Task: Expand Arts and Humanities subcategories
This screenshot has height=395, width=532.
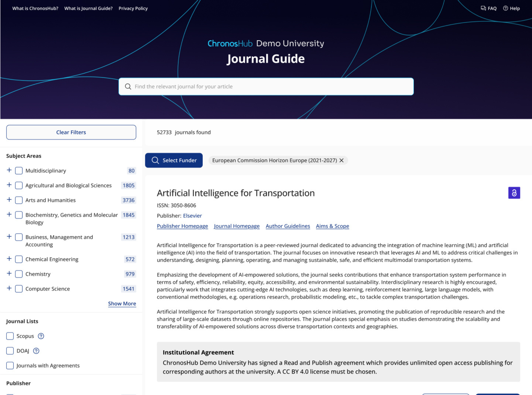Action: (x=9, y=200)
